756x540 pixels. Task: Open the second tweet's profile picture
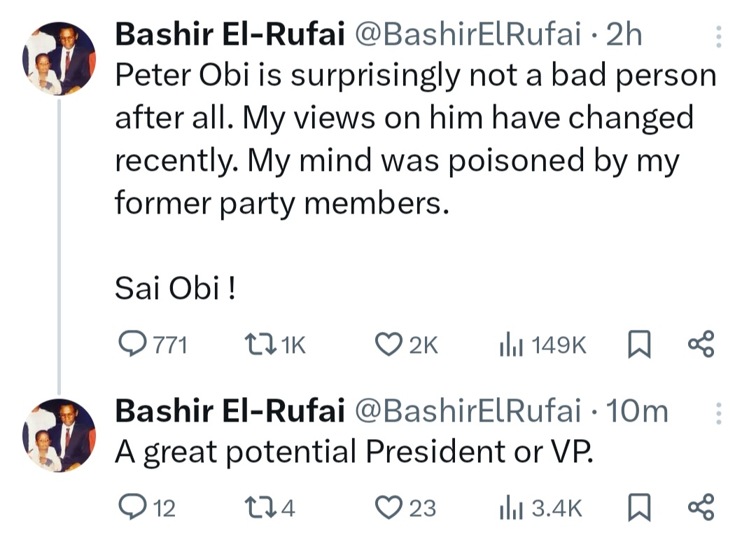tap(59, 435)
